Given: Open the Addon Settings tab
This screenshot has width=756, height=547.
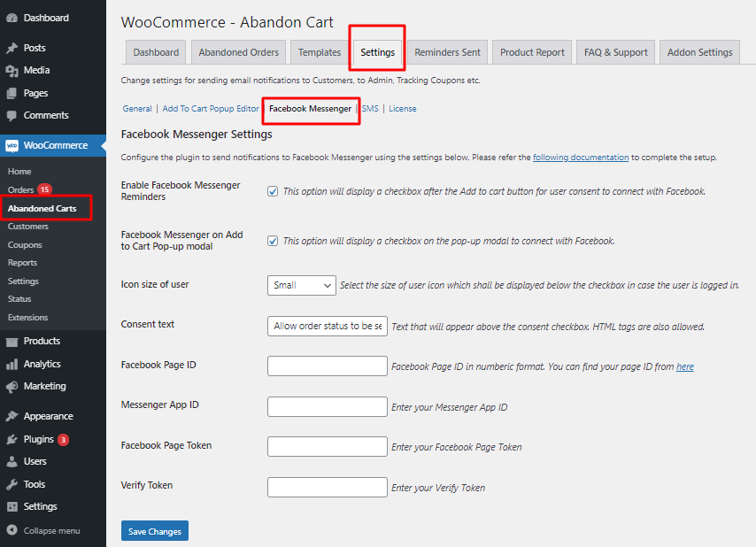Looking at the screenshot, I should 699,52.
